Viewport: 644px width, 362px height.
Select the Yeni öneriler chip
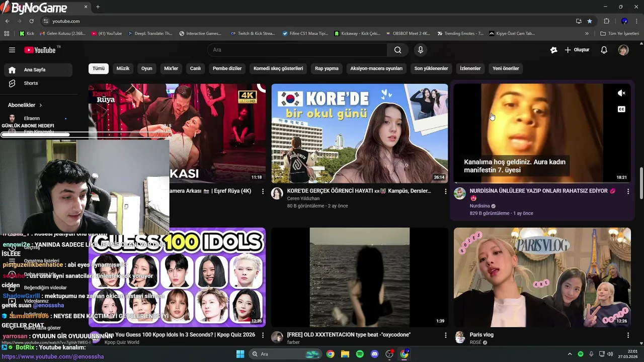click(506, 68)
